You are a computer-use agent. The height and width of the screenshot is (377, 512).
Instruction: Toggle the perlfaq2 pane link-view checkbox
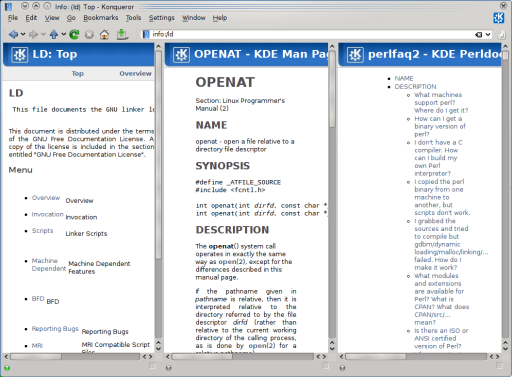pos(499,366)
